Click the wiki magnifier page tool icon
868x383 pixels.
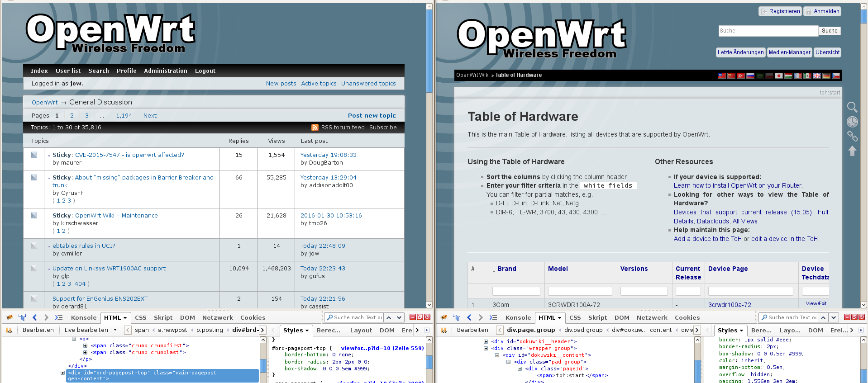(852, 107)
